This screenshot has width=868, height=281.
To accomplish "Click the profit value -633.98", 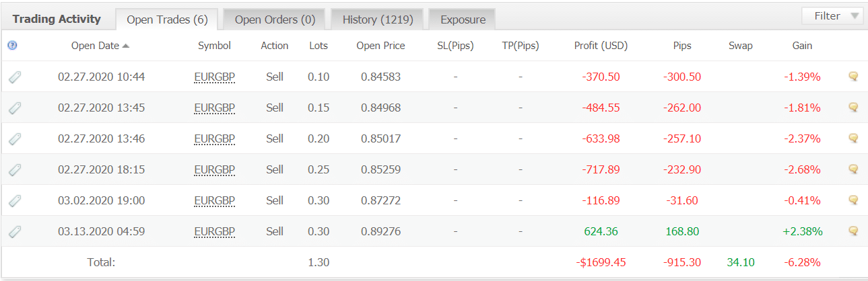I will pyautogui.click(x=601, y=138).
